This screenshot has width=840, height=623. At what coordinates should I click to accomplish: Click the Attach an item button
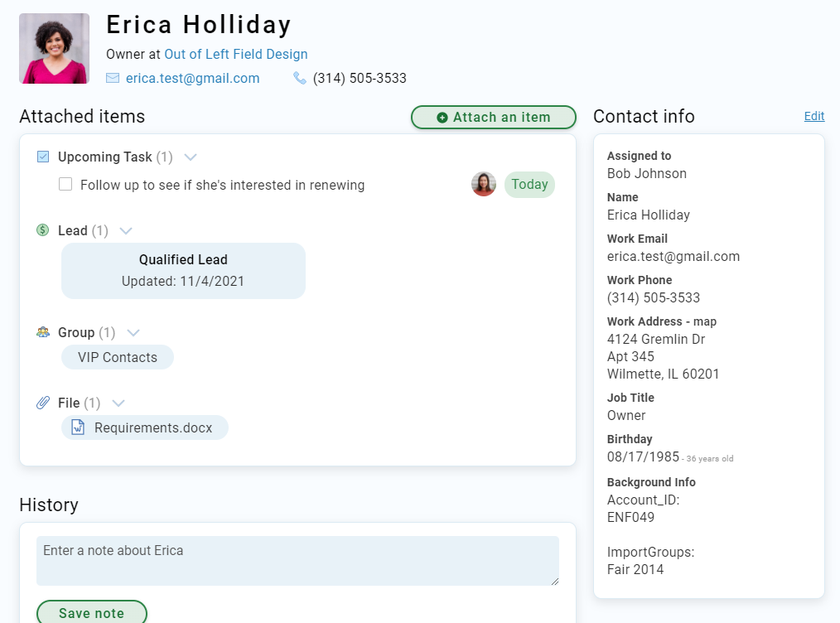pyautogui.click(x=493, y=118)
